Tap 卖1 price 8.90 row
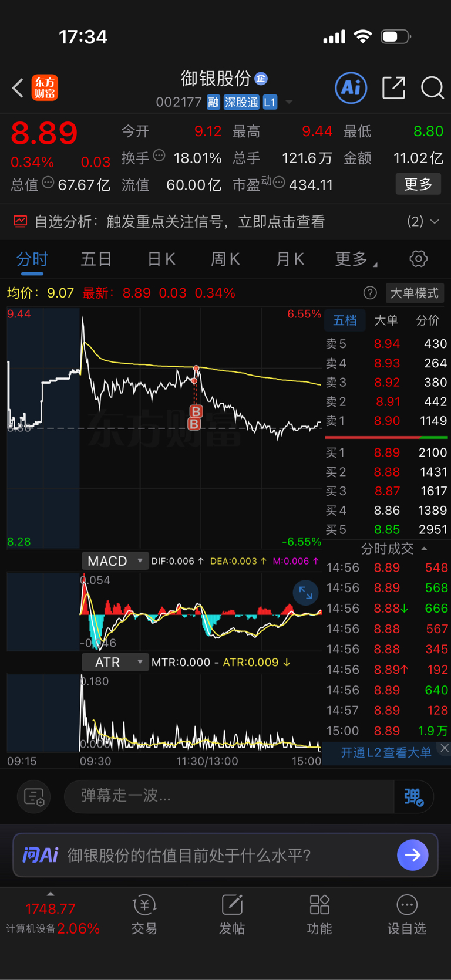451x980 pixels. (x=386, y=421)
